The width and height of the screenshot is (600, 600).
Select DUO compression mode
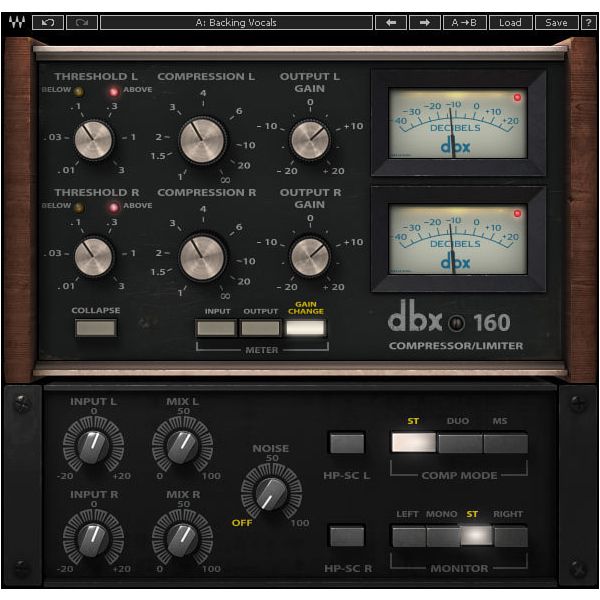point(459,443)
